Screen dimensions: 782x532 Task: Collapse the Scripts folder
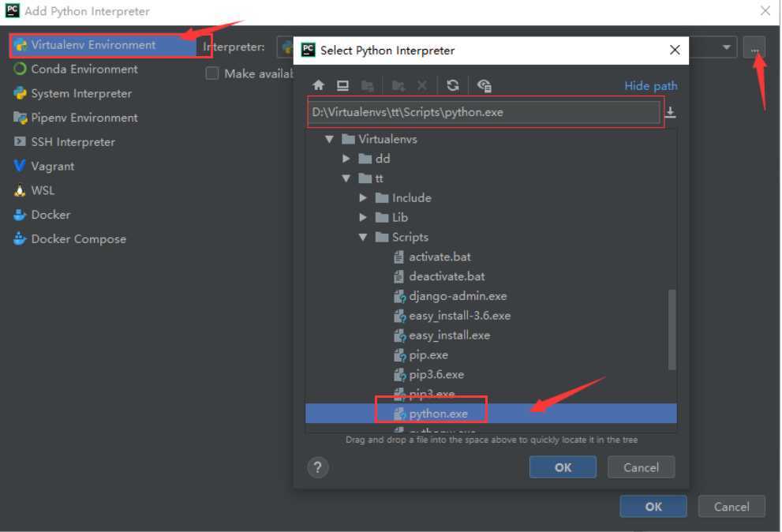click(x=363, y=237)
